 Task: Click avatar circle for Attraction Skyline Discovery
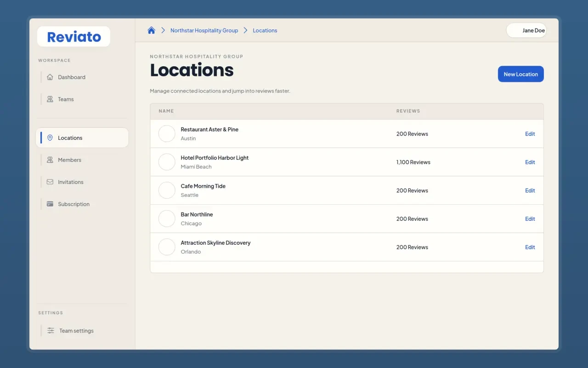[x=167, y=247]
